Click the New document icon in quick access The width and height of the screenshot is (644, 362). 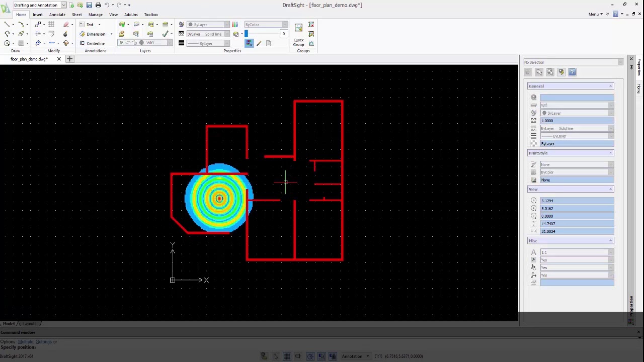71,5
